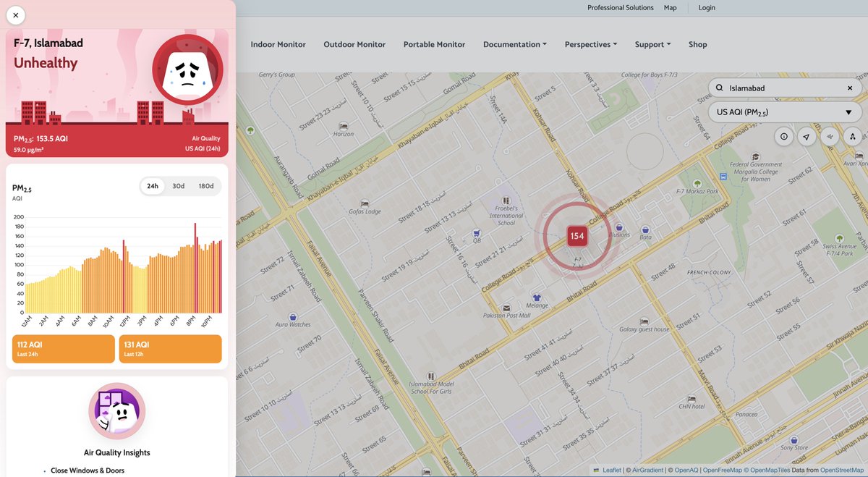
Task: Expand the Support menu
Action: click(653, 44)
